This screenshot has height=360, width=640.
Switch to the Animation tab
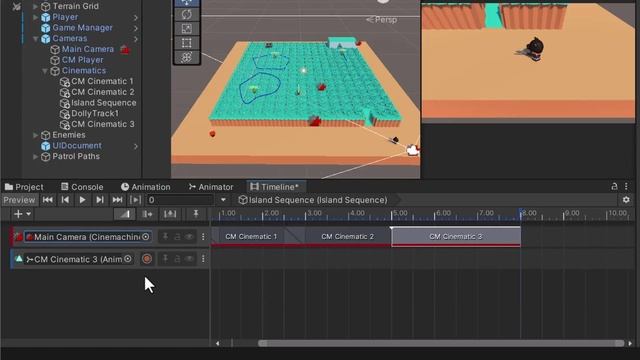coord(146,187)
